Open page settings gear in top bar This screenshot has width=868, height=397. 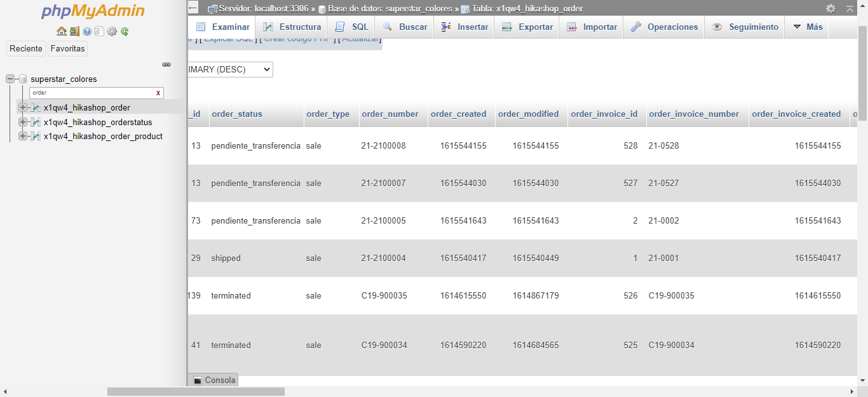tap(831, 8)
